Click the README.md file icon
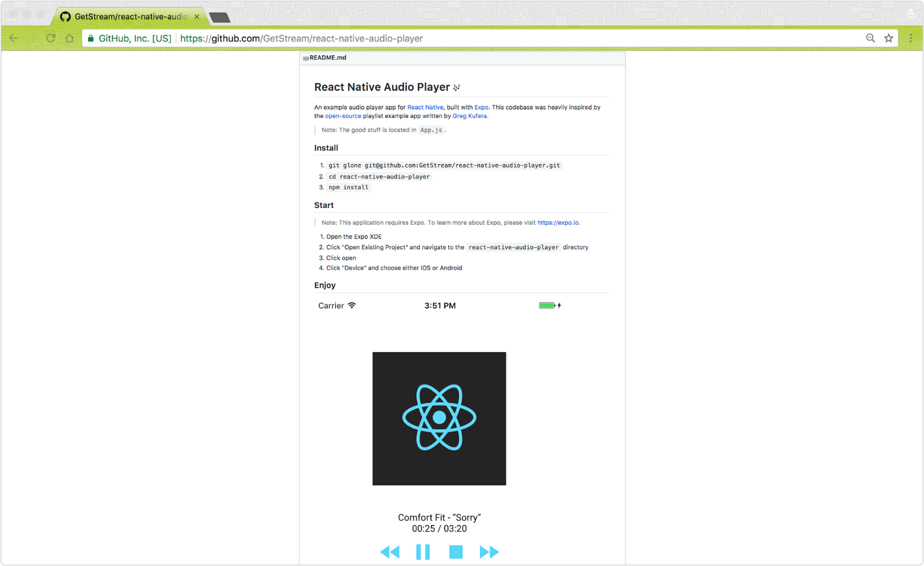The width and height of the screenshot is (924, 566). pyautogui.click(x=305, y=58)
